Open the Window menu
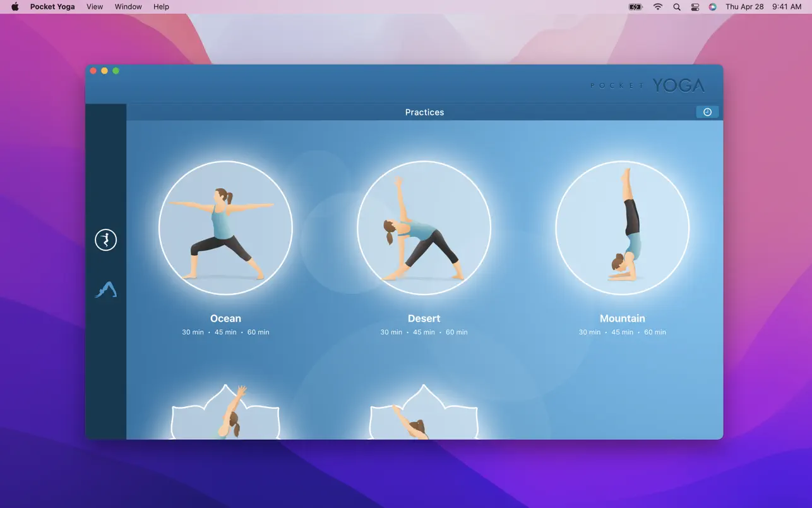The height and width of the screenshot is (508, 812). (128, 7)
